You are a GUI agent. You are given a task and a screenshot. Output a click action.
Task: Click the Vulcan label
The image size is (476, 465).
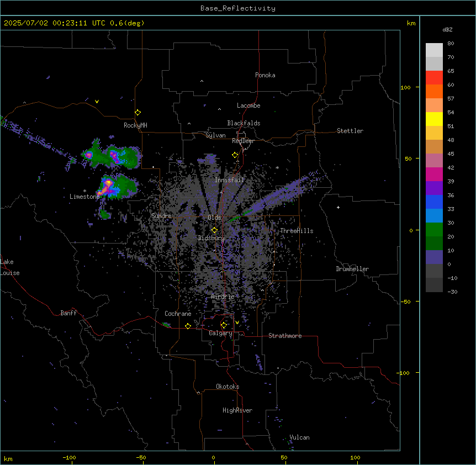(300, 437)
